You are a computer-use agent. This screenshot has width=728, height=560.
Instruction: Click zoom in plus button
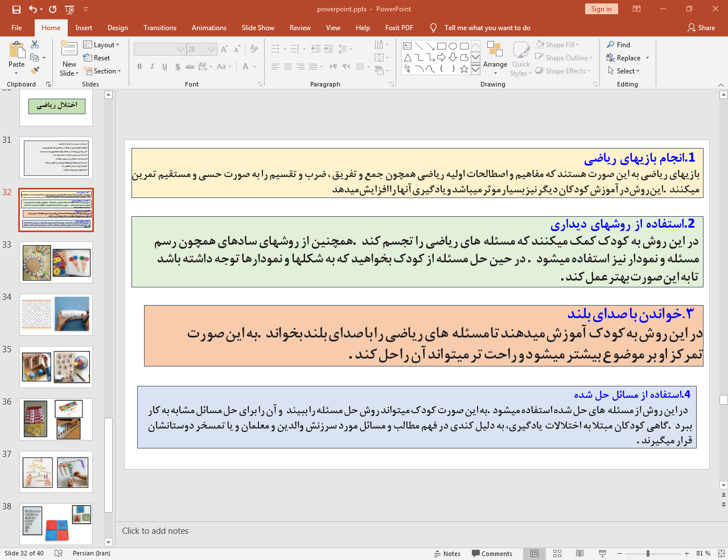(686, 553)
